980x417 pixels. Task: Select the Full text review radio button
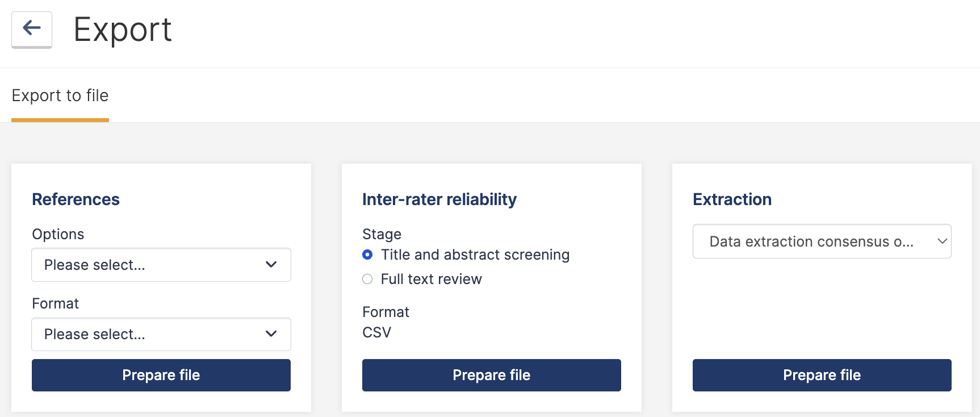click(x=367, y=279)
